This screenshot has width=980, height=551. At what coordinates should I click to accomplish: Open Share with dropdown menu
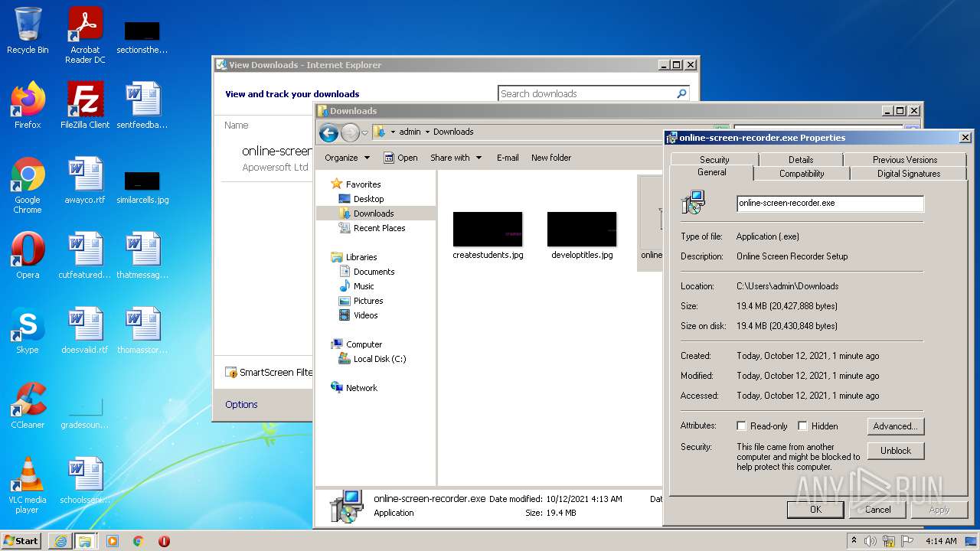456,158
